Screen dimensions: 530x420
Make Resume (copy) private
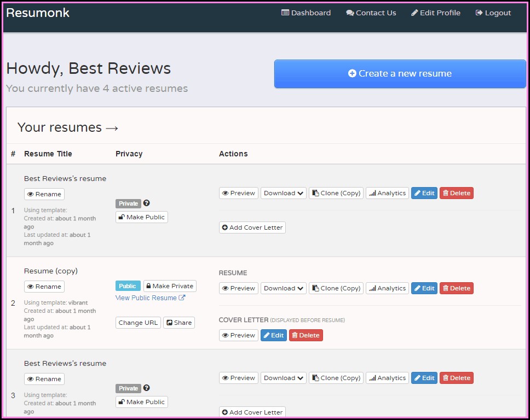click(169, 286)
